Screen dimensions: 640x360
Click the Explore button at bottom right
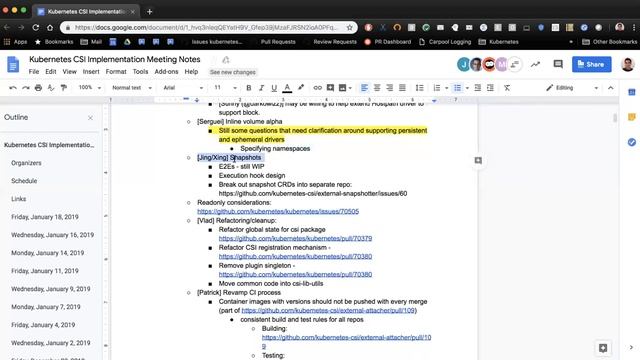tap(603, 348)
